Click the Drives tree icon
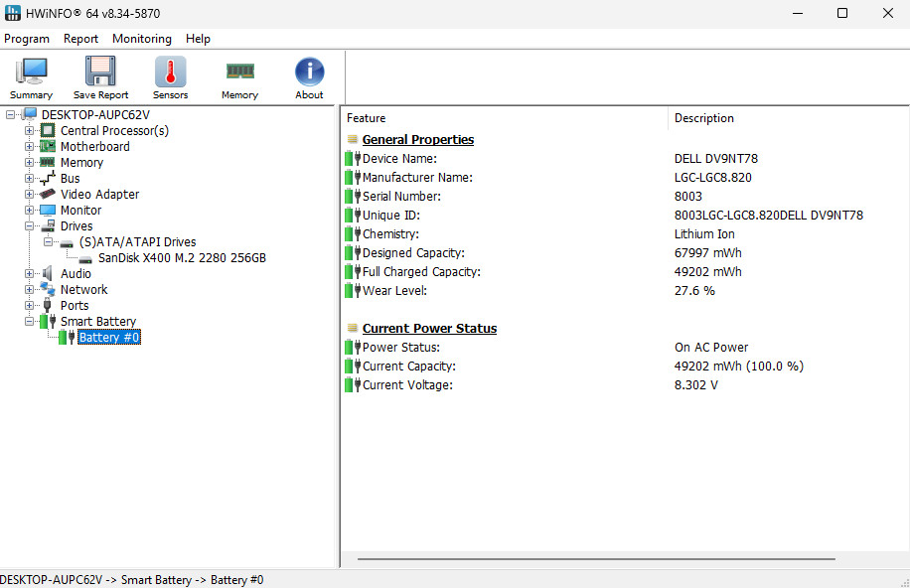Screen dimensions: 910x588 point(48,225)
